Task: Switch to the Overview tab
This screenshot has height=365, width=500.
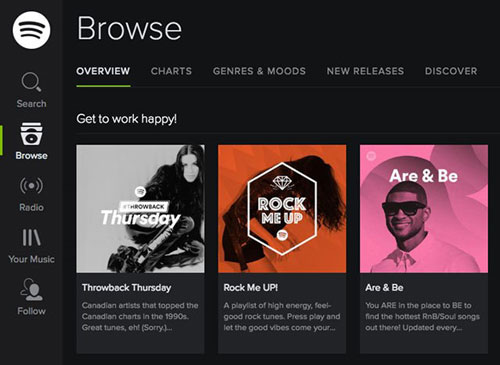Action: point(103,71)
